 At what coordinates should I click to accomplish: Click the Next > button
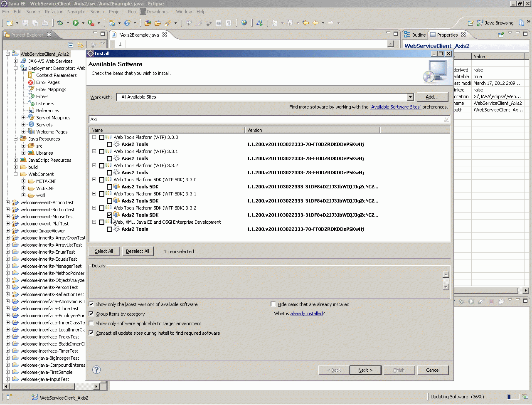365,370
